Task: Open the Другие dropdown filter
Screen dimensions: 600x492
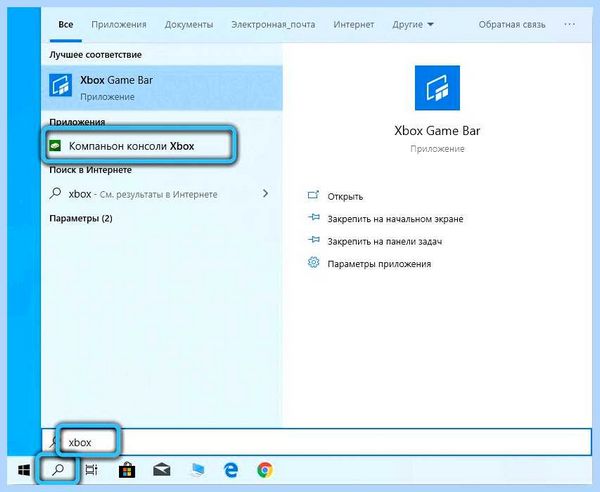Action: pos(413,24)
